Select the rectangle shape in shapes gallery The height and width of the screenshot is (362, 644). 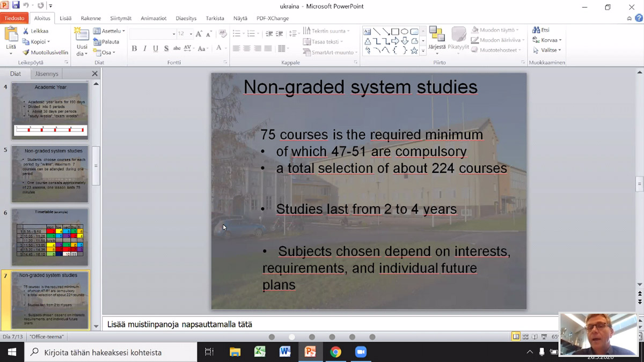coord(395,32)
